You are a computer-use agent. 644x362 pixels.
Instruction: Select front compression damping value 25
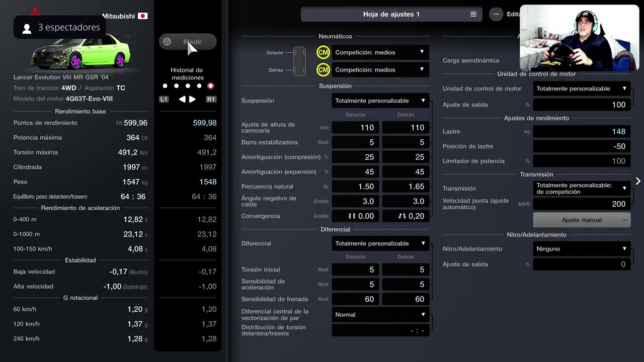pos(355,157)
